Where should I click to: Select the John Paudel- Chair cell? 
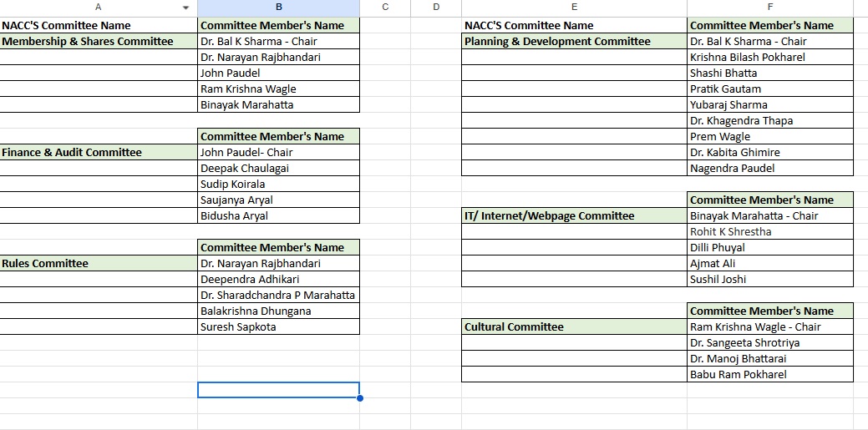[278, 152]
